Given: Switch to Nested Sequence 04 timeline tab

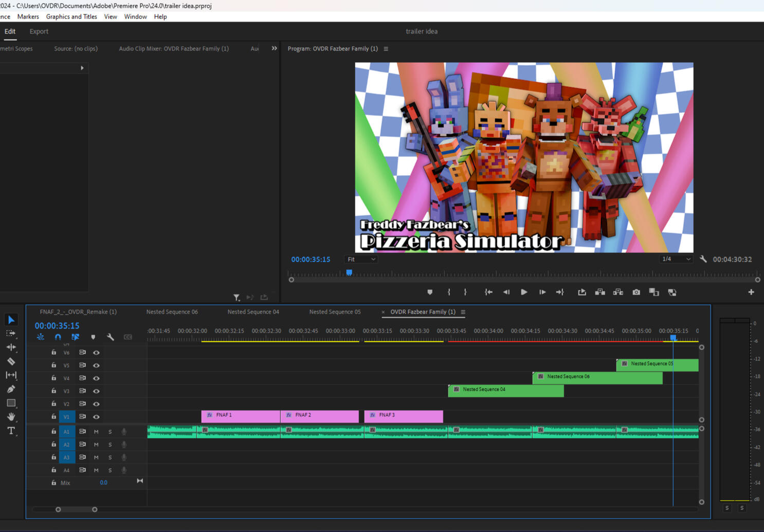Looking at the screenshot, I should point(253,312).
